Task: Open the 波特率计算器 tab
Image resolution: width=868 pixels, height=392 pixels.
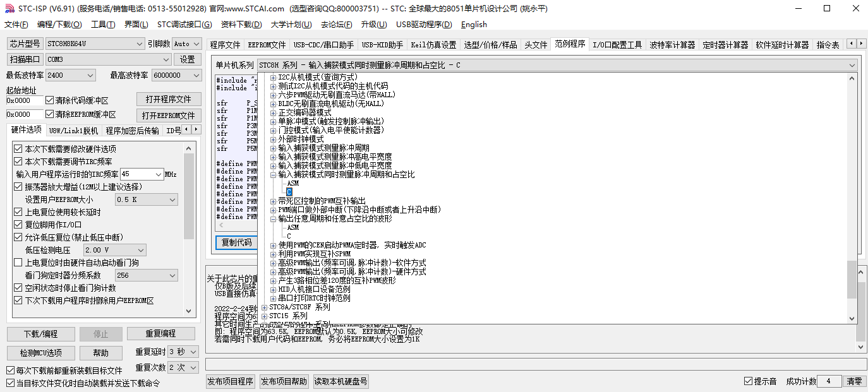Action: coord(672,45)
